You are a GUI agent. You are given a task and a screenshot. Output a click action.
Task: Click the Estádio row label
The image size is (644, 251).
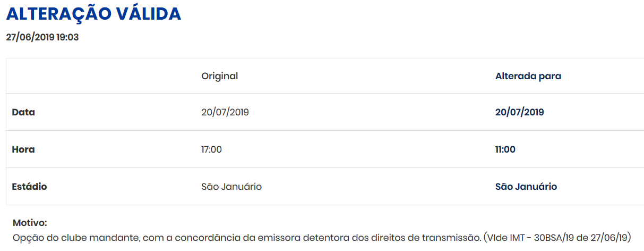(x=29, y=187)
